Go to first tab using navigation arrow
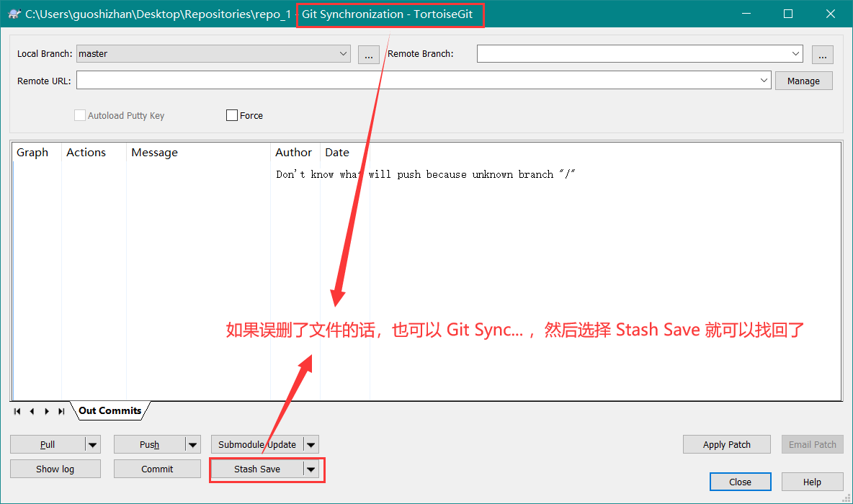The image size is (853, 504). point(17,411)
